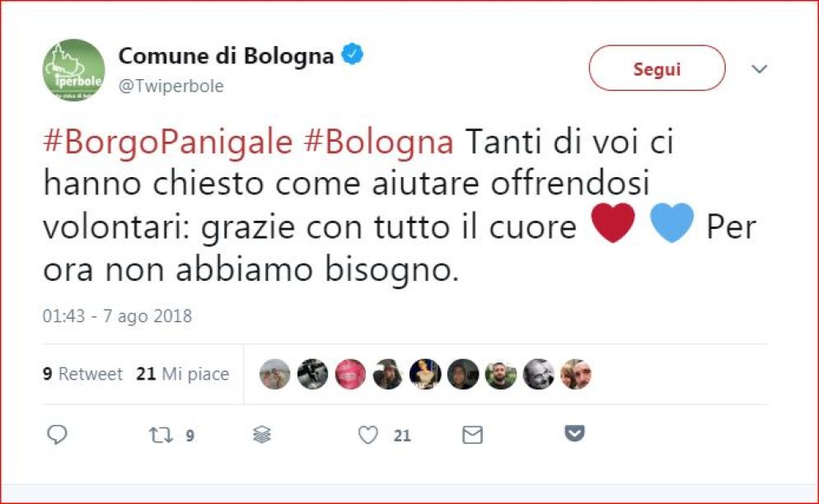Send tweet via the envelope message icon
The height and width of the screenshot is (504, 819).
(472, 435)
